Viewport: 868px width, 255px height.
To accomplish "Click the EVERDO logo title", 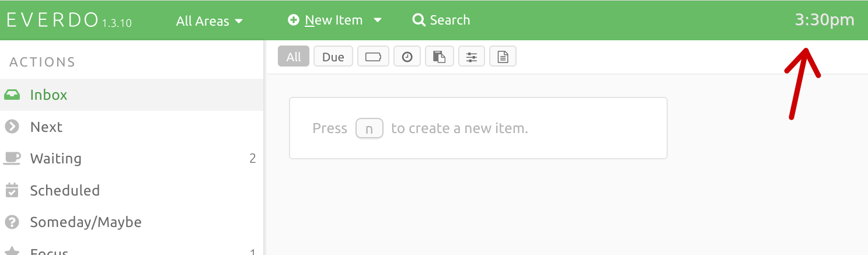I will point(53,20).
